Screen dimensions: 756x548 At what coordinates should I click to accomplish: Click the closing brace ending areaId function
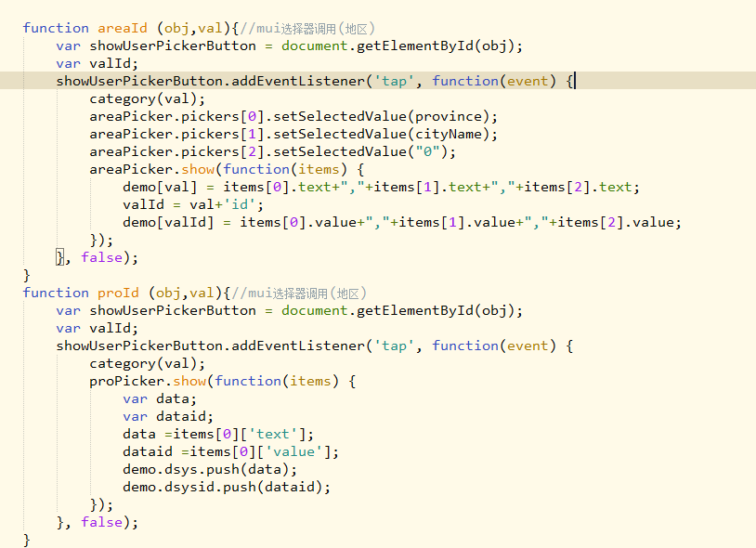point(27,275)
